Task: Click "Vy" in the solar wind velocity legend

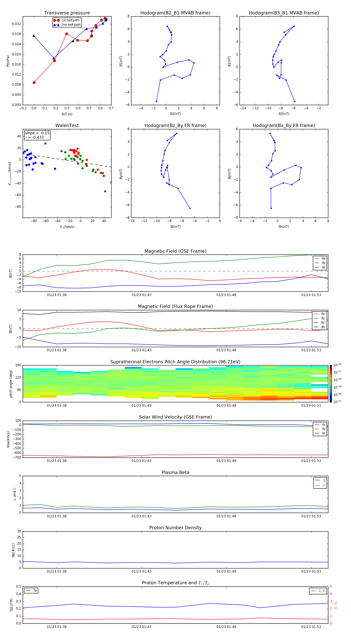Action: coord(320,429)
